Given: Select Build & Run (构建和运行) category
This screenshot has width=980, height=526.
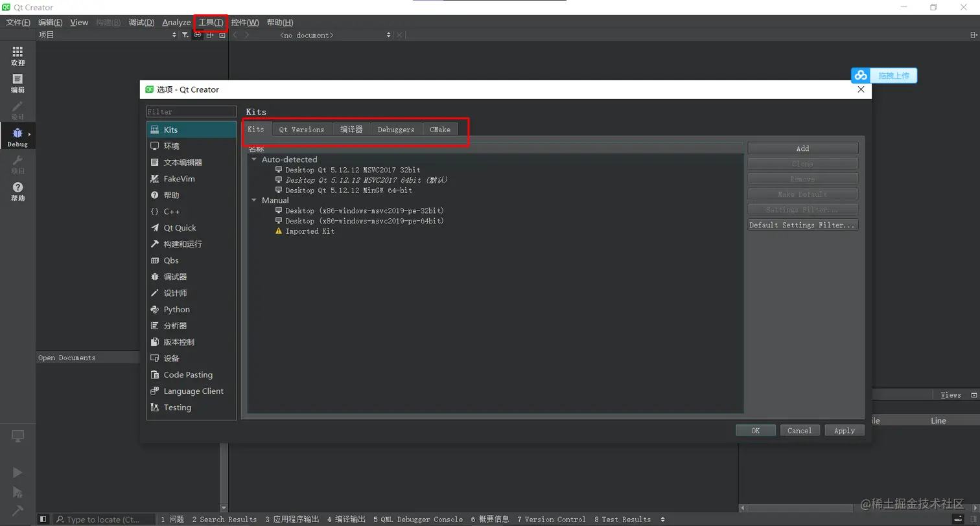Looking at the screenshot, I should click(191, 244).
